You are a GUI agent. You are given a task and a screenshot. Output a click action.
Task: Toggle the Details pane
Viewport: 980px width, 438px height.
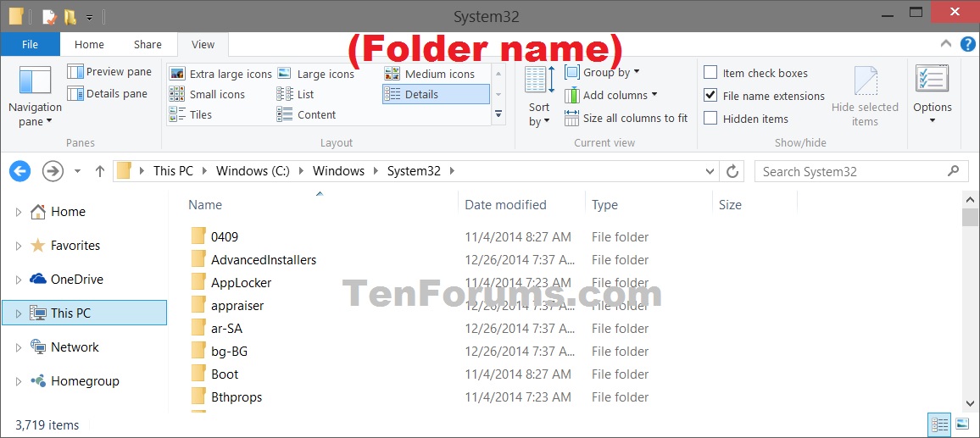108,94
